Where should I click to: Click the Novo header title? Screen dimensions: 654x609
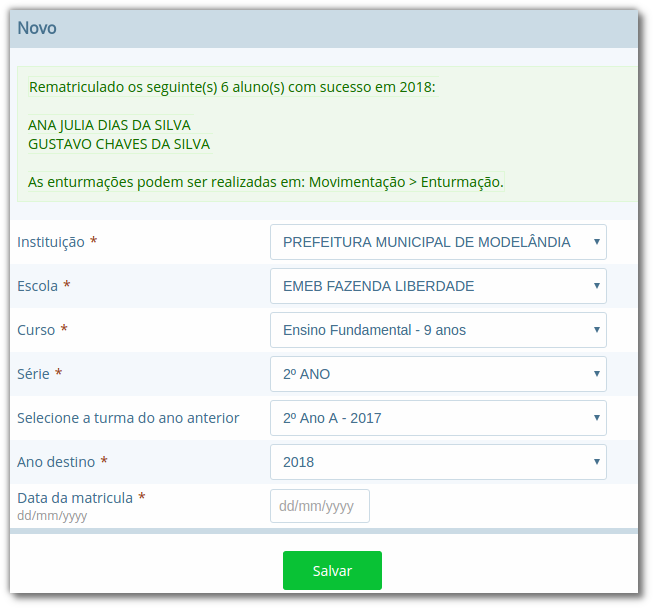point(37,28)
